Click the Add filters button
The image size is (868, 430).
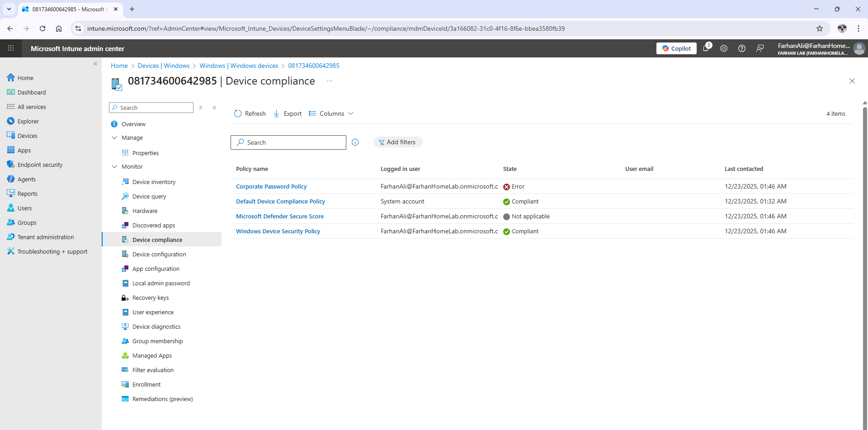pyautogui.click(x=397, y=142)
